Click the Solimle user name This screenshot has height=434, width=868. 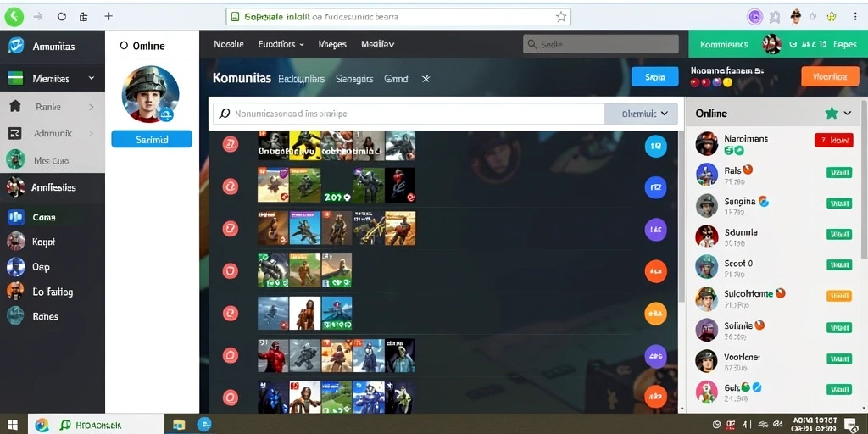[738, 325]
